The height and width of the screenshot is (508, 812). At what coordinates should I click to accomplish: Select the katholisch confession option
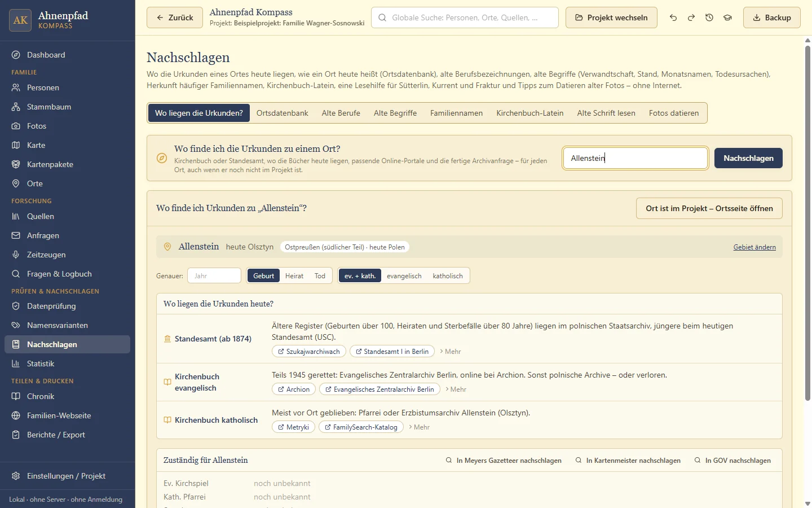pos(448,276)
